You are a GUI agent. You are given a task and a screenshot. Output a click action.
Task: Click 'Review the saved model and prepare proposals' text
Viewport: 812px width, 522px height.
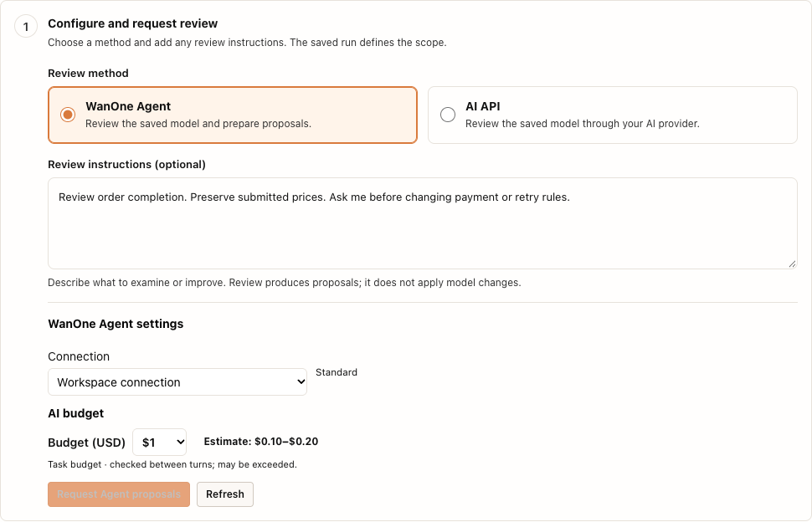point(198,124)
